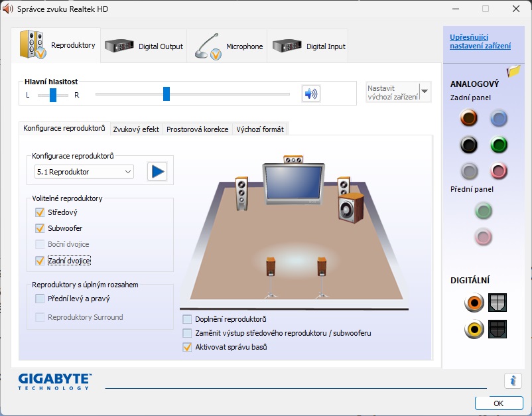
Task: Click the upper optical digital connector icon
Action: point(498,303)
